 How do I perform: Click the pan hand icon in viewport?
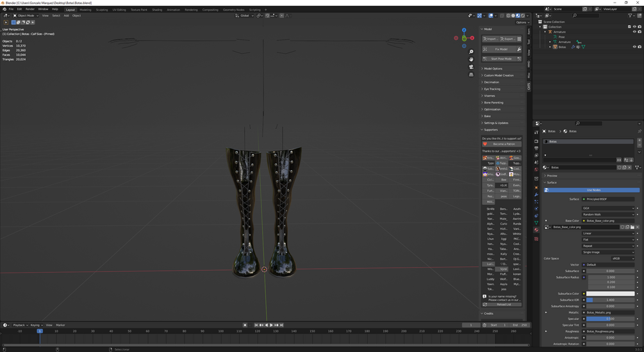[x=471, y=59]
